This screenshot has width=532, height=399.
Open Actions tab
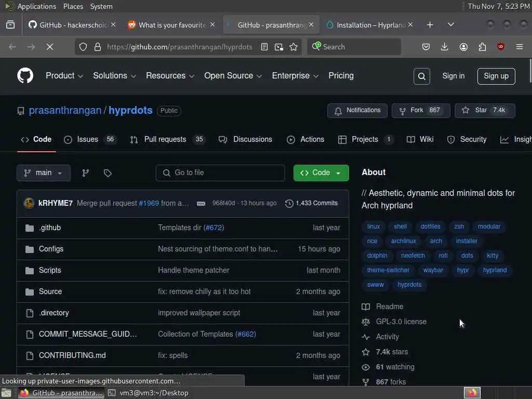305,139
